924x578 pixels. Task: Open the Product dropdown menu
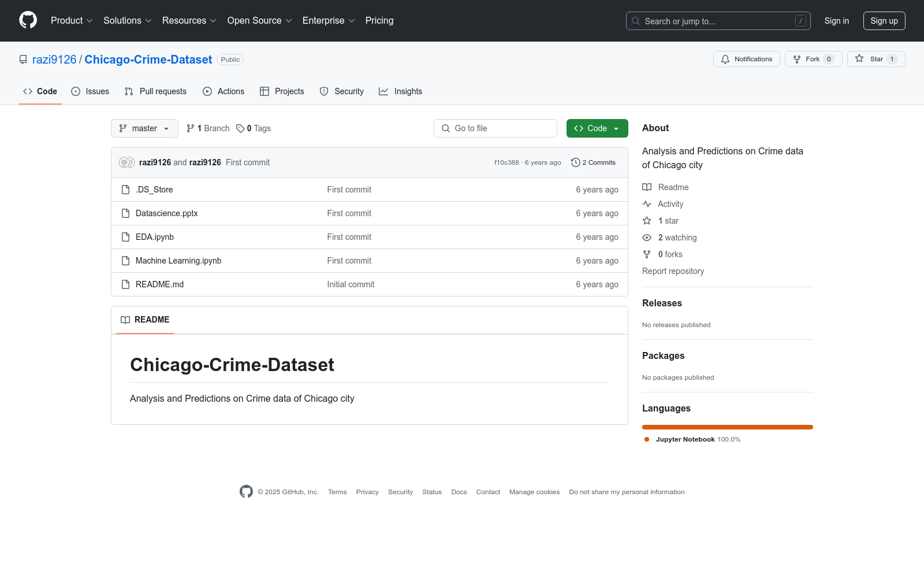(x=72, y=20)
